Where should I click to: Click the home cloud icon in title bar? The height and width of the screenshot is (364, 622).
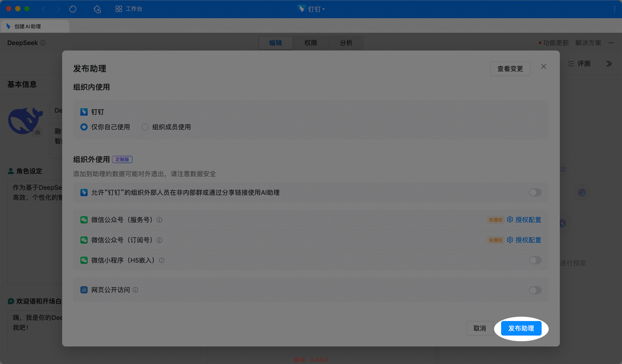point(97,9)
